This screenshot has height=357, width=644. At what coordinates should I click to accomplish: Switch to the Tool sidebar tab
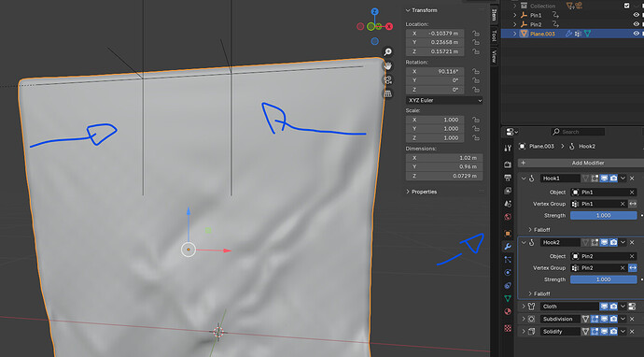[x=494, y=36]
